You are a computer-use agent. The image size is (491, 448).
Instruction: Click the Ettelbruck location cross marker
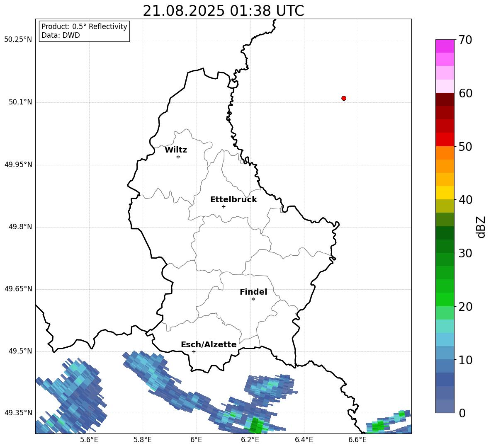[224, 206]
